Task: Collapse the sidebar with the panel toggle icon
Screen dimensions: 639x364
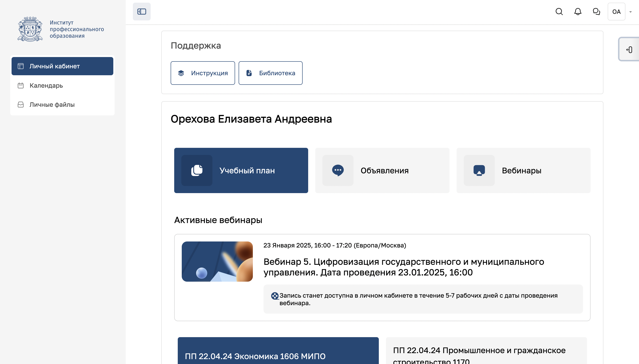Action: click(142, 12)
